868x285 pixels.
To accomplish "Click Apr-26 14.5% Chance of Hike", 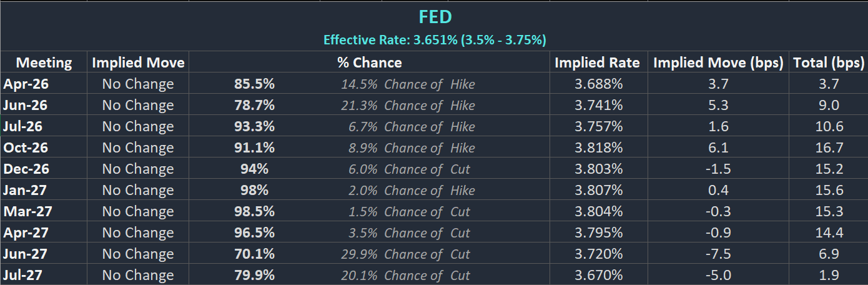I will [x=408, y=84].
